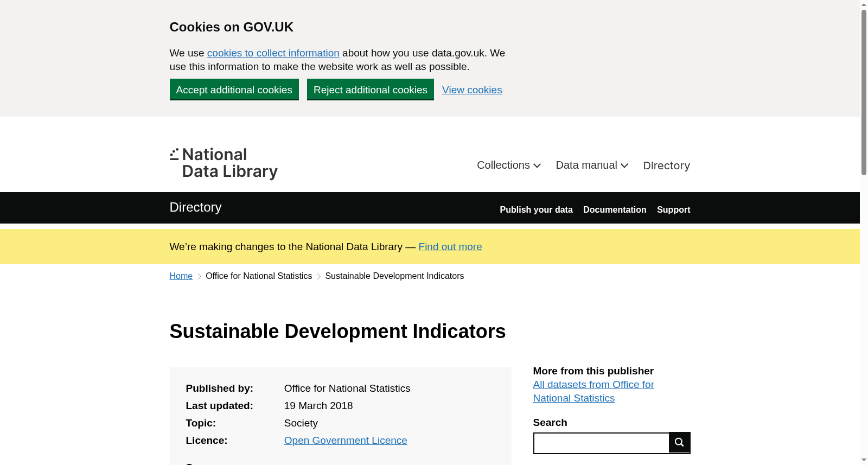Follow cookies to collect information link

pos(273,53)
